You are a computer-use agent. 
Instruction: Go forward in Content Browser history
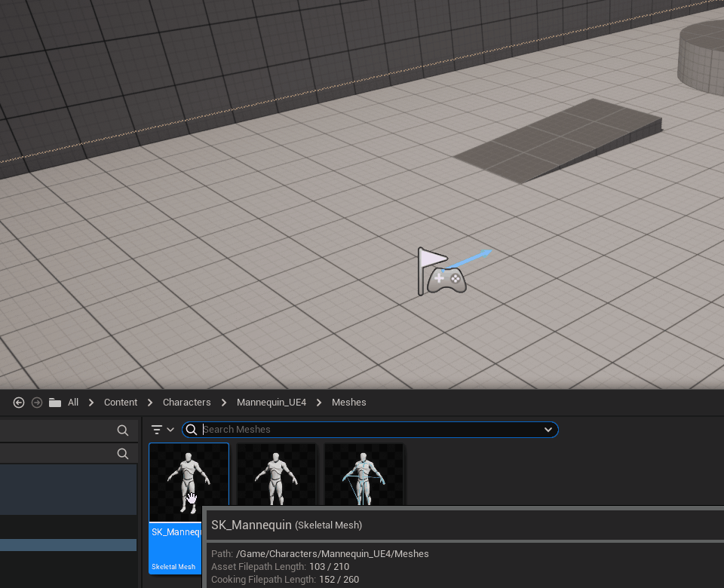point(37,403)
